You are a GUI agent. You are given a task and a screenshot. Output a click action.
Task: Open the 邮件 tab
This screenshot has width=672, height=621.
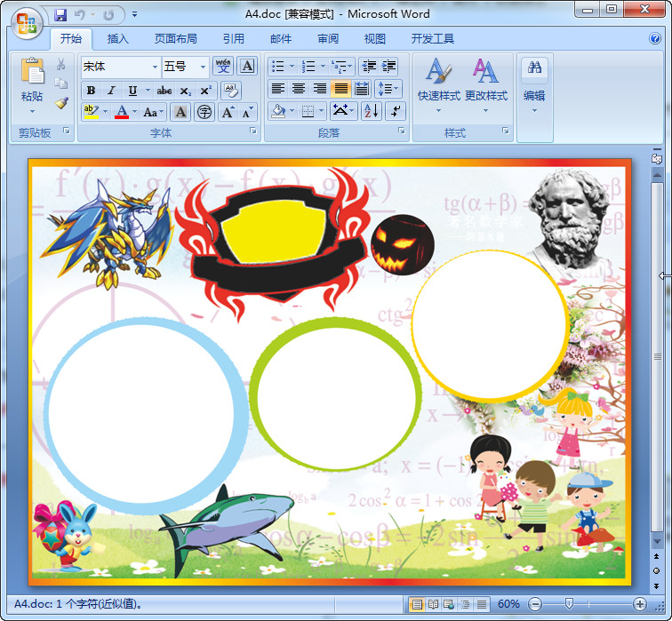(x=281, y=38)
